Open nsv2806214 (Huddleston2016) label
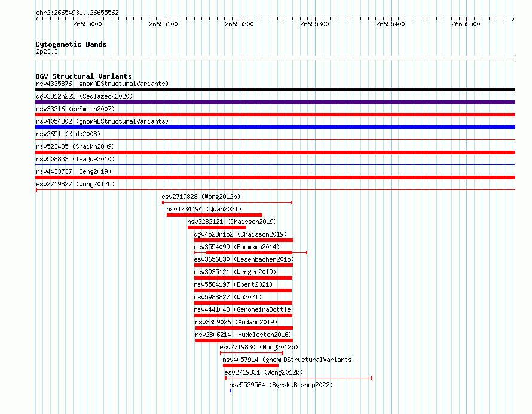This screenshot has width=532, height=414. click(243, 335)
